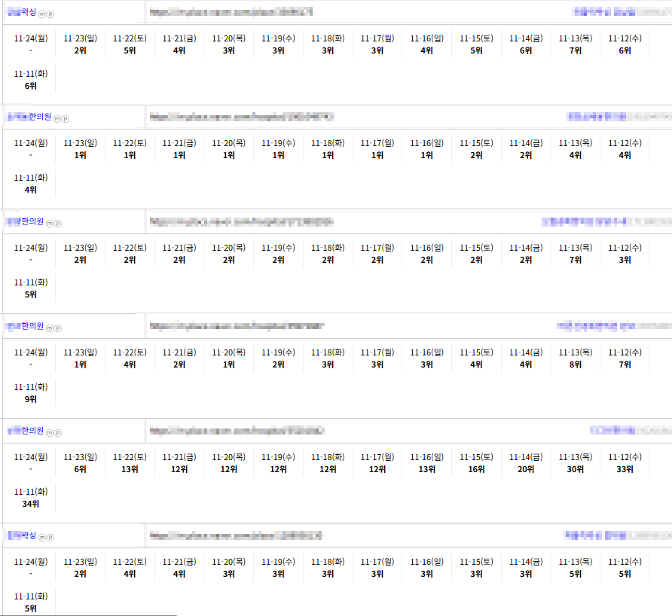Open the bottom 왁싱 business name link
Viewport: 672px width, 616px height.
pos(21,535)
